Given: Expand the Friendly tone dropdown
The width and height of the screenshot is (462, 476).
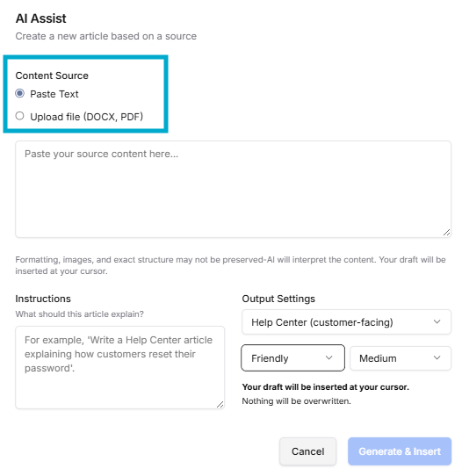Looking at the screenshot, I should [x=293, y=358].
